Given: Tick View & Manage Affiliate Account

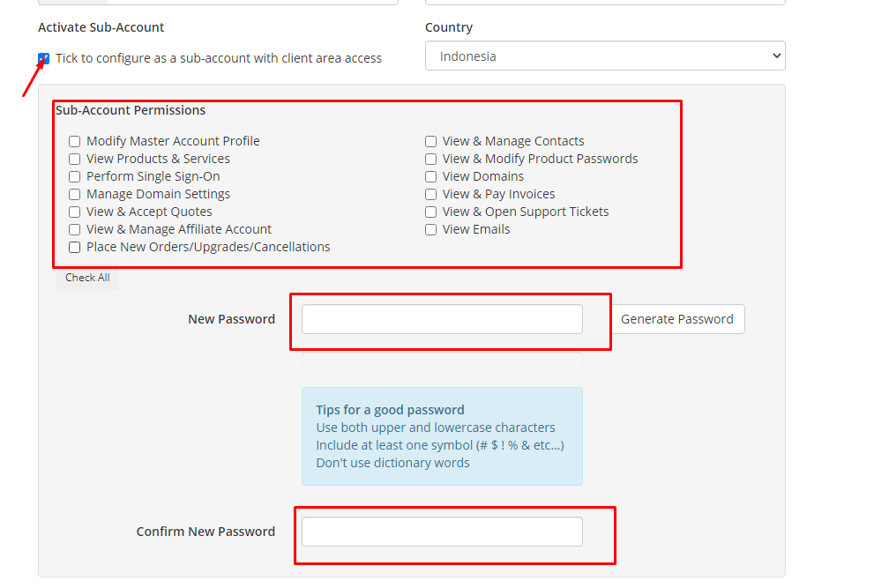Looking at the screenshot, I should [75, 229].
